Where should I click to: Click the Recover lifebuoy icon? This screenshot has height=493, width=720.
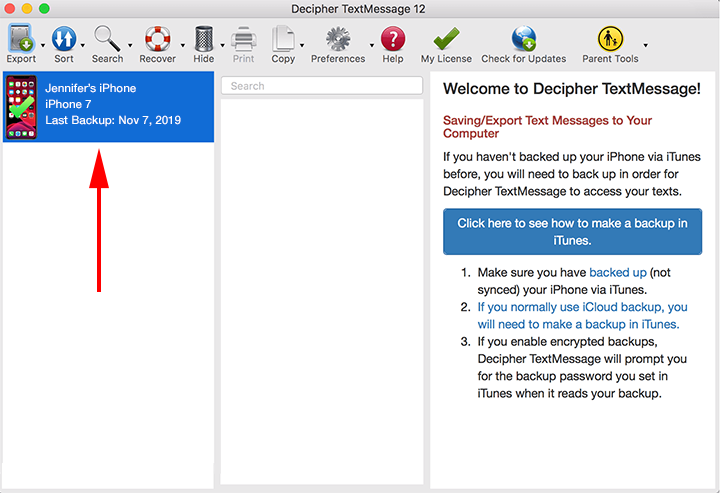(157, 39)
